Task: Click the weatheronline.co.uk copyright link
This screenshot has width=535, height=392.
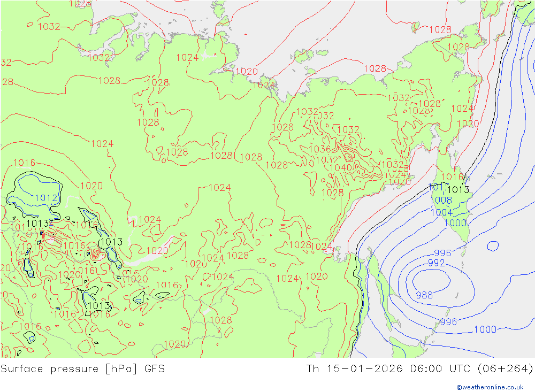Action: click(x=490, y=387)
